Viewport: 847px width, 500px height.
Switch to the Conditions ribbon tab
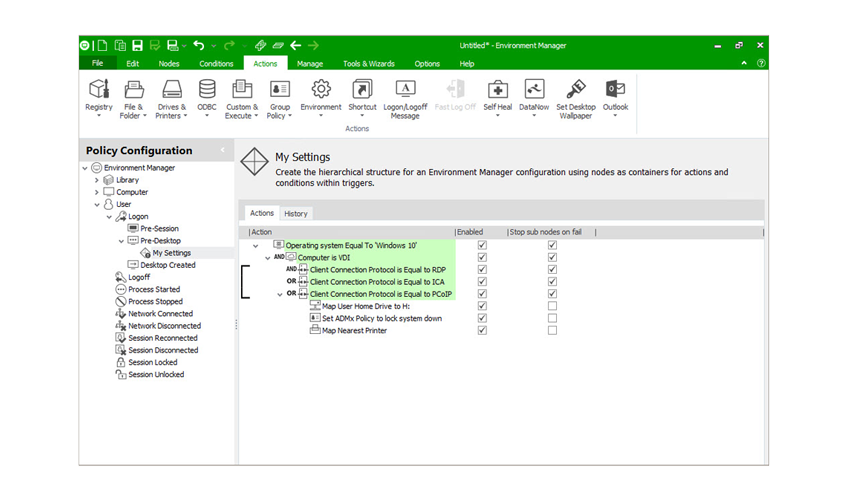point(216,63)
